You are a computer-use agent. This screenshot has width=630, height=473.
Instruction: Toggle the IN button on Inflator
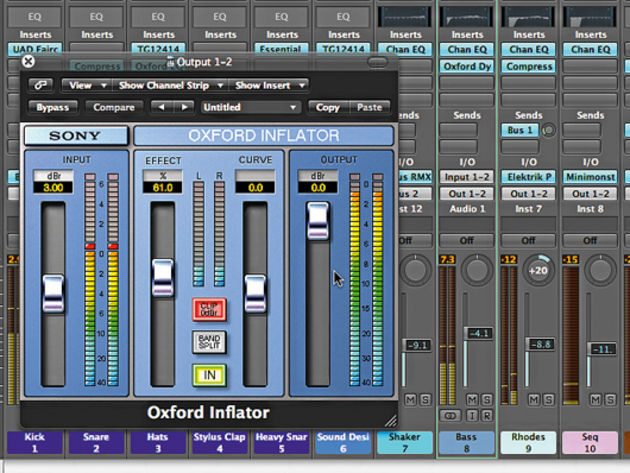(209, 375)
